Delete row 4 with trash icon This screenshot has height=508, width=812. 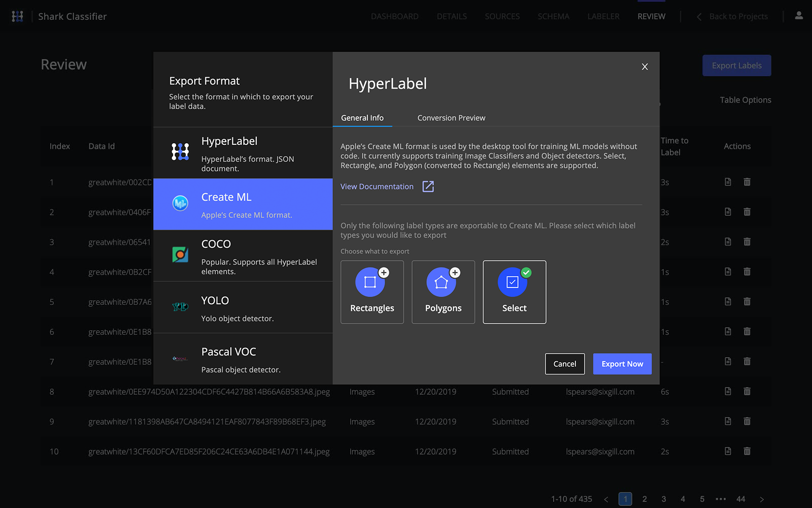[747, 272]
